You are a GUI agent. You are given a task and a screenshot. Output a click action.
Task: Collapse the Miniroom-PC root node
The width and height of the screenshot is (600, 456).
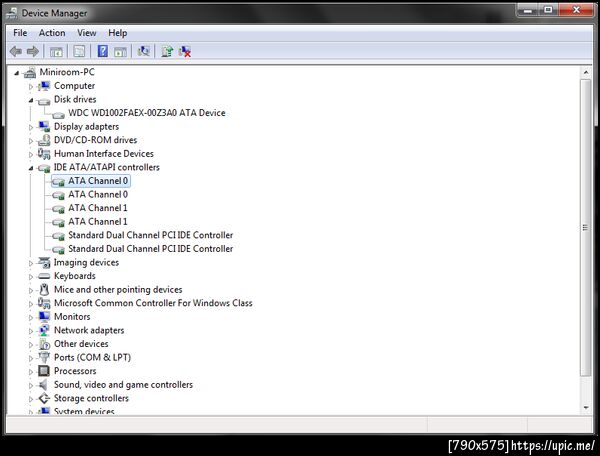point(16,73)
